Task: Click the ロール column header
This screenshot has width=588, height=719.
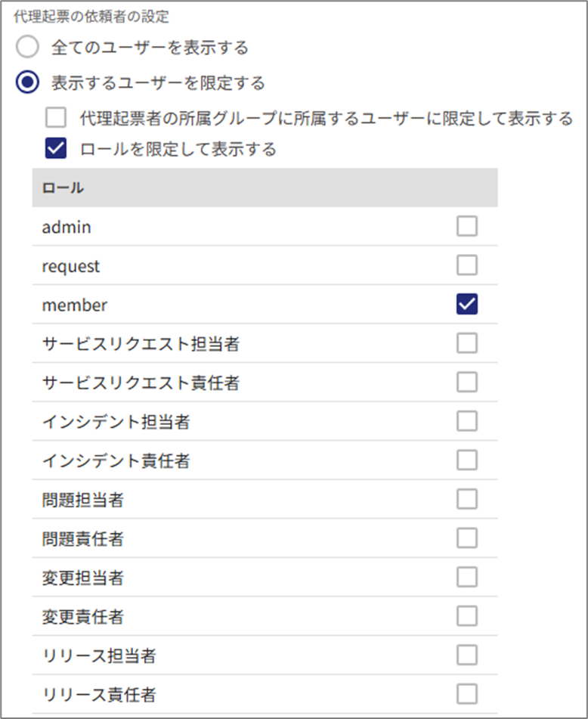Action: click(x=63, y=188)
